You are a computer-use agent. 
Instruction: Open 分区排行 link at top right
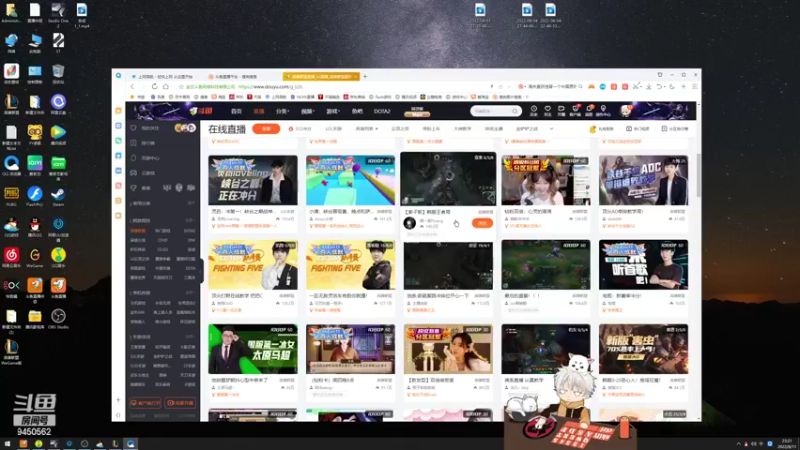(675, 129)
